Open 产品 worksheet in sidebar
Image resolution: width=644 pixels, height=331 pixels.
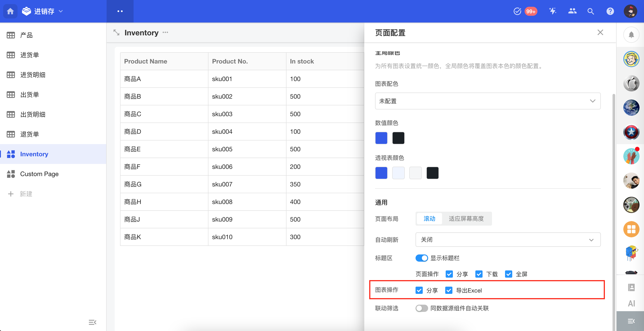[53, 35]
